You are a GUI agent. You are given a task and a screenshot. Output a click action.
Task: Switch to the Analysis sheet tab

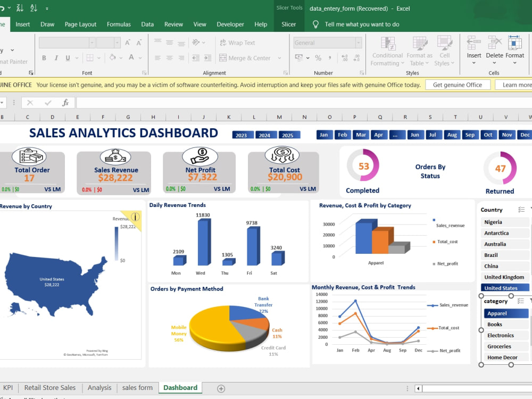(x=99, y=388)
